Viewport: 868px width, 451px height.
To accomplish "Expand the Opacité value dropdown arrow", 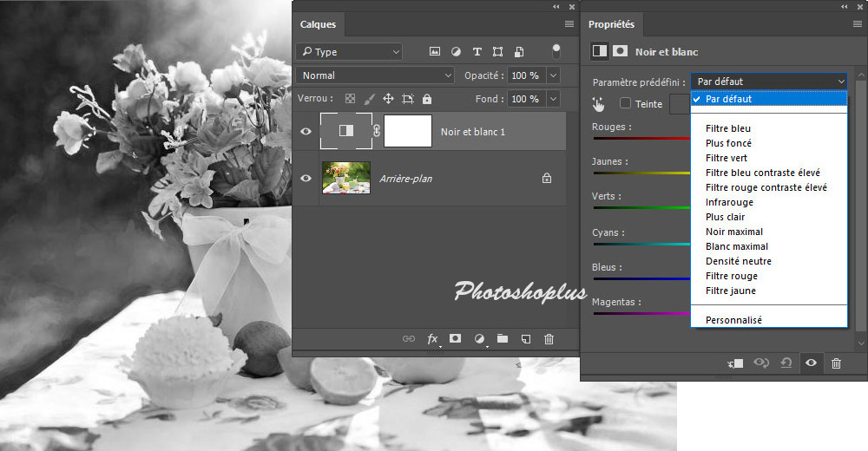I will [x=553, y=75].
